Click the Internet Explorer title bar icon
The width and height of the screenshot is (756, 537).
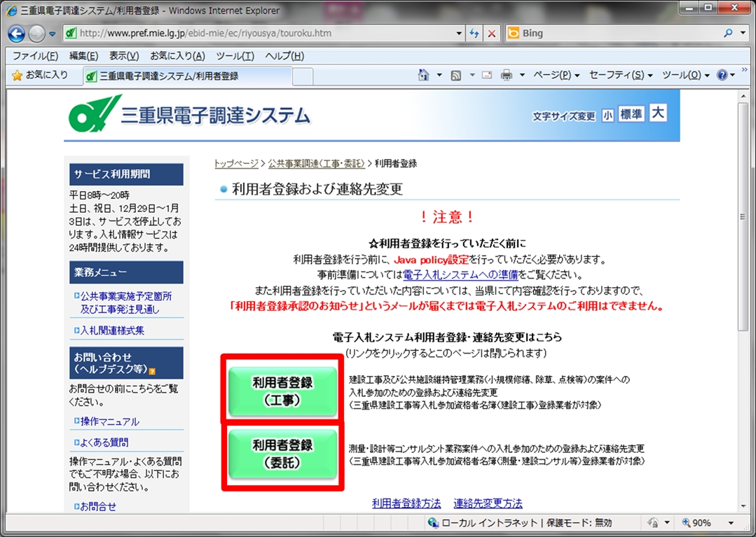(12, 10)
